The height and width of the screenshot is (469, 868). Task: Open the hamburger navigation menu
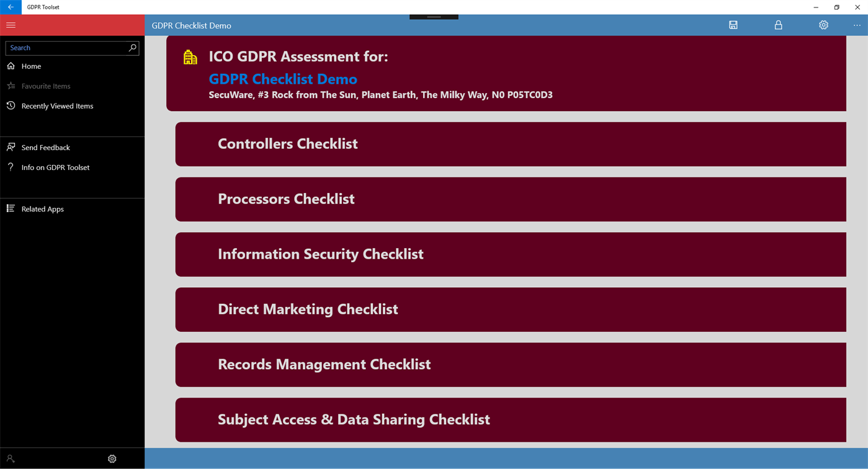tap(11, 25)
